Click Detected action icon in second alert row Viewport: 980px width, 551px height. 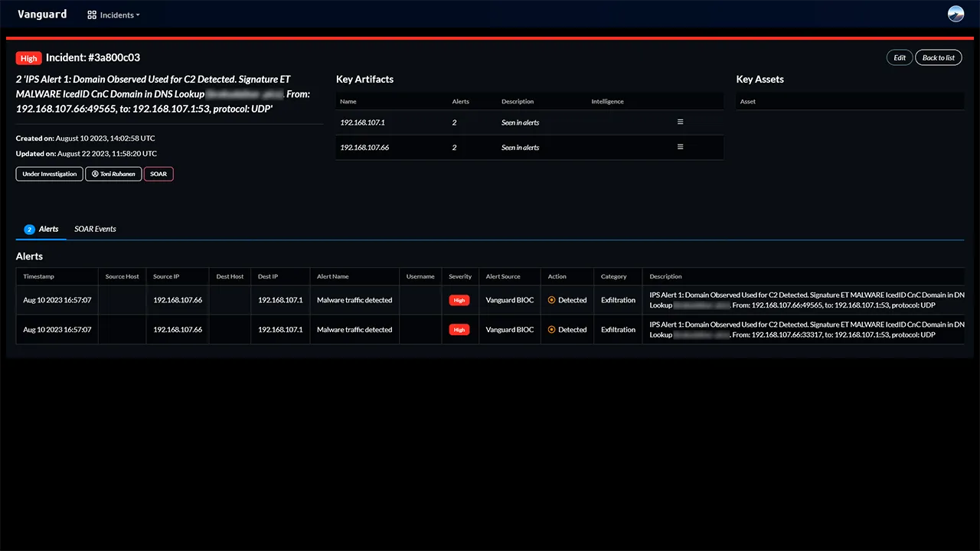click(x=551, y=330)
